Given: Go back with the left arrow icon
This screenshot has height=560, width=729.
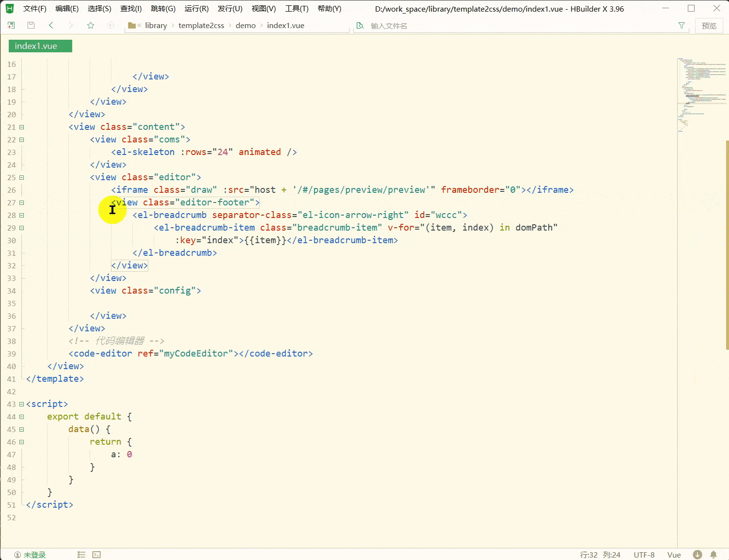Looking at the screenshot, I should coord(51,25).
